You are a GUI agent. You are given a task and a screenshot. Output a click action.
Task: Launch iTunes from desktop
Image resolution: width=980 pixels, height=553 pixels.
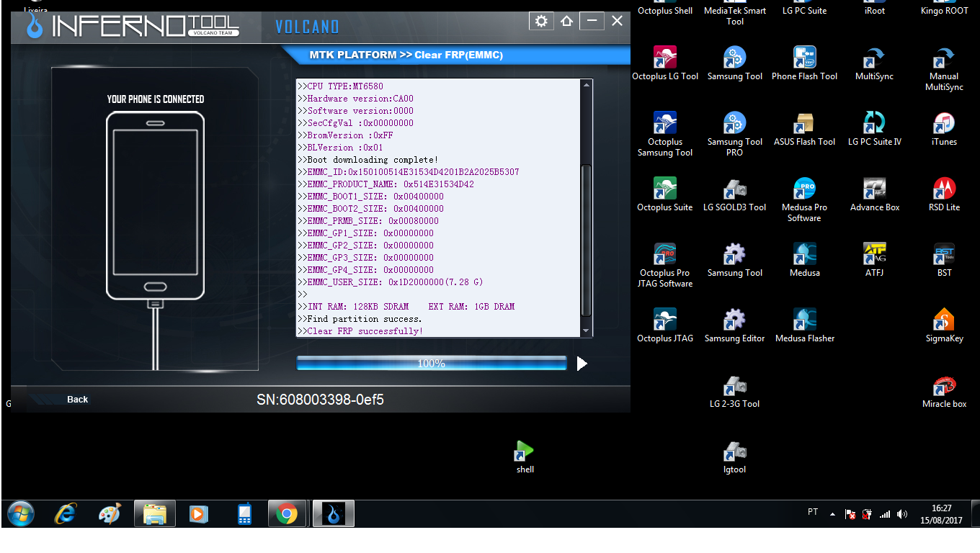[x=944, y=129]
